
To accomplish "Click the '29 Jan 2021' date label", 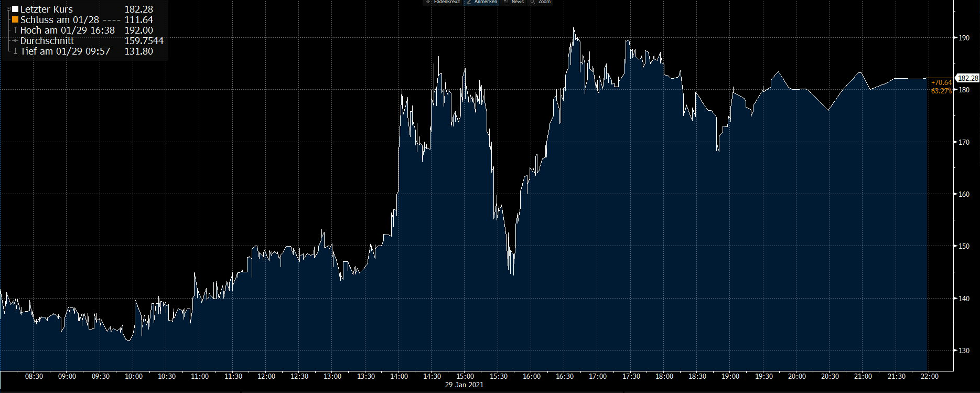I will coord(465,385).
